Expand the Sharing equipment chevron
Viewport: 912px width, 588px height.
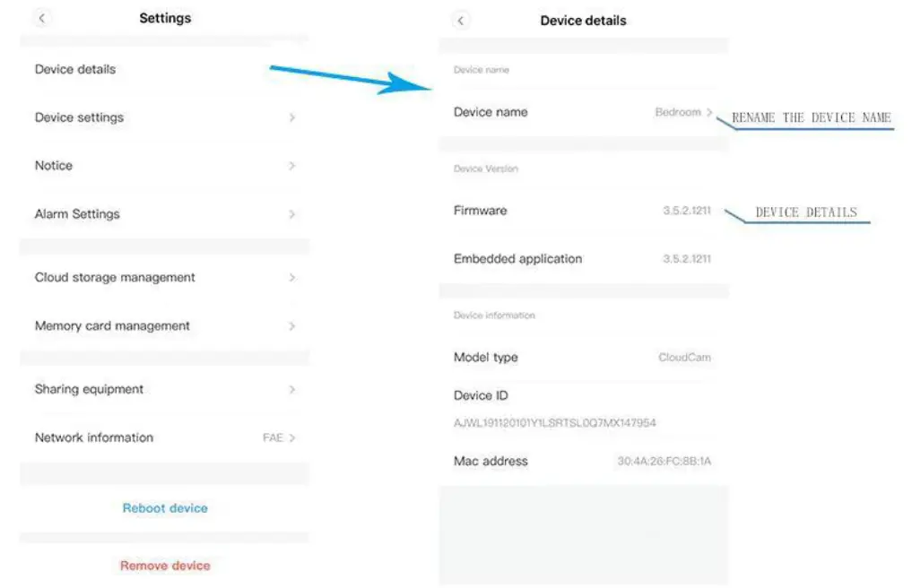pos(292,389)
